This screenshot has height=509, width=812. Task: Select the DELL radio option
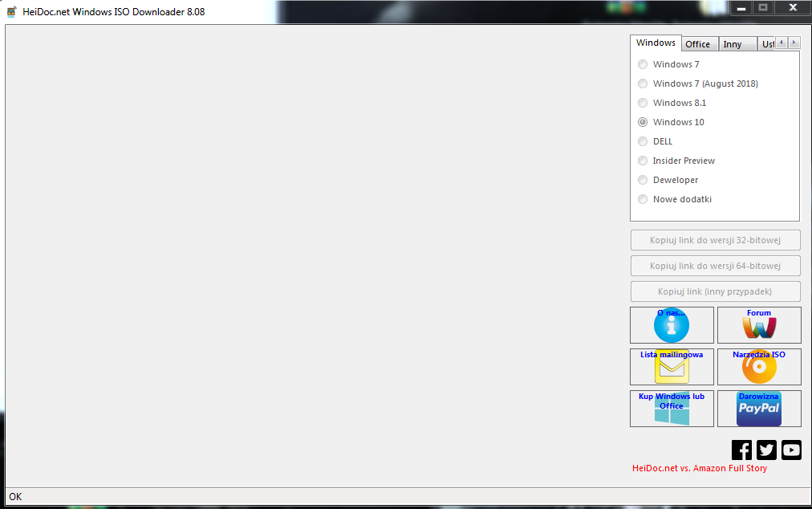(x=643, y=141)
